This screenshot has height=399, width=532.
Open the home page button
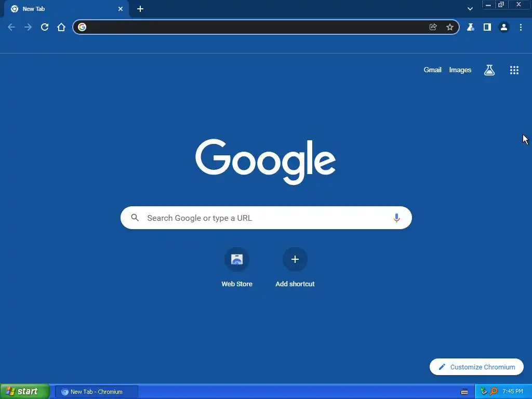point(61,27)
